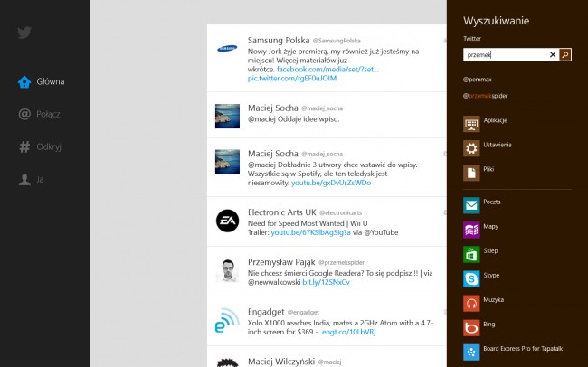
Task: Click the @engadget handle
Action: [x=303, y=312]
